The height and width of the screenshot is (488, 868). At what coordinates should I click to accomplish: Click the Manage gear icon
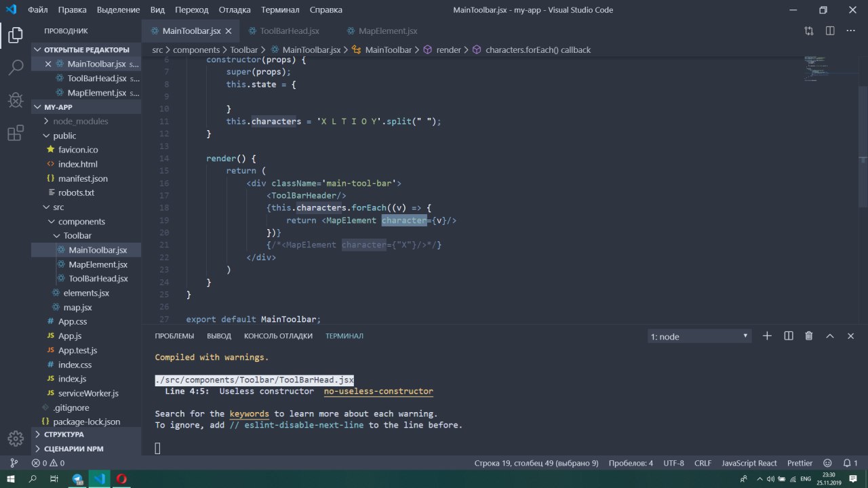(x=15, y=437)
